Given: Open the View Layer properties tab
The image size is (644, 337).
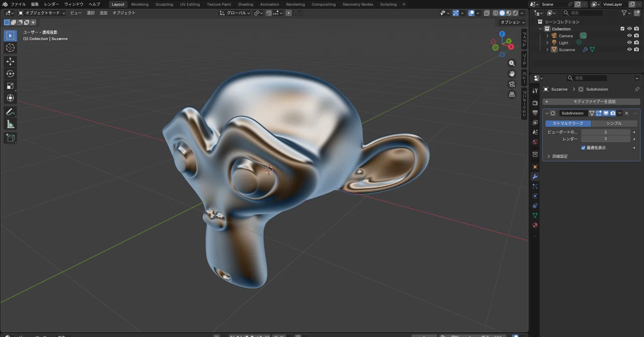Looking at the screenshot, I should (x=535, y=122).
